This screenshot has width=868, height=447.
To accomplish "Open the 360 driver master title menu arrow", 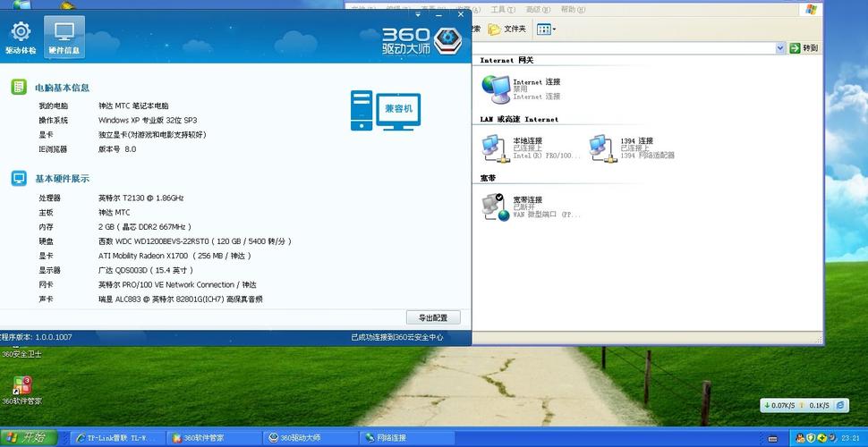I will pyautogui.click(x=420, y=14).
